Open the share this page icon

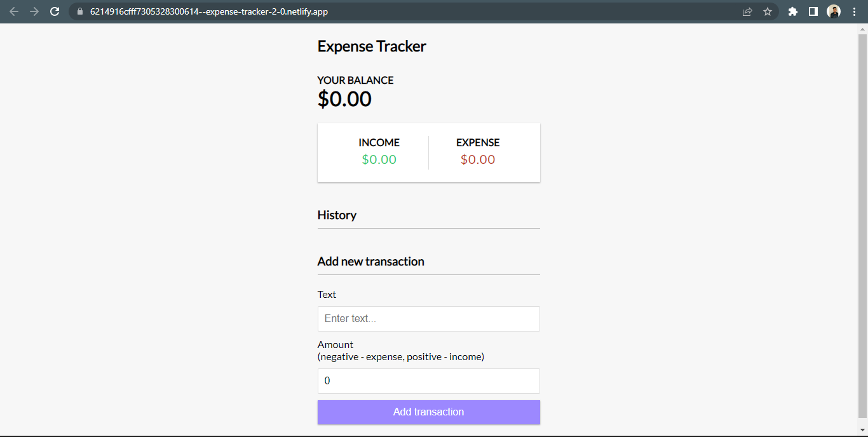click(x=747, y=11)
